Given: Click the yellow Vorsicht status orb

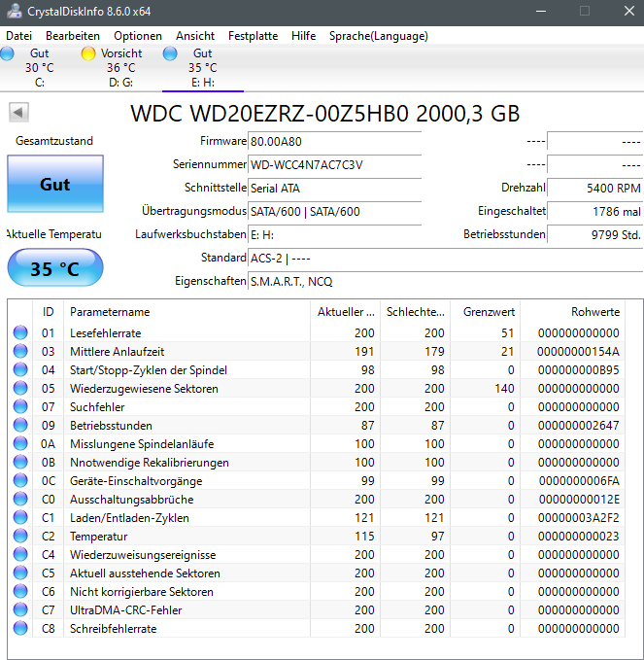Looking at the screenshot, I should tap(88, 53).
